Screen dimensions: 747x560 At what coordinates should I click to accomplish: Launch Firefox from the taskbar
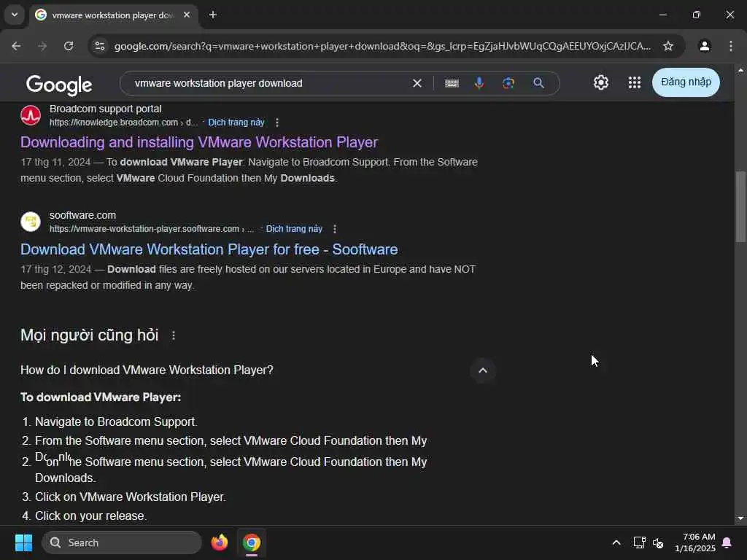click(220, 542)
